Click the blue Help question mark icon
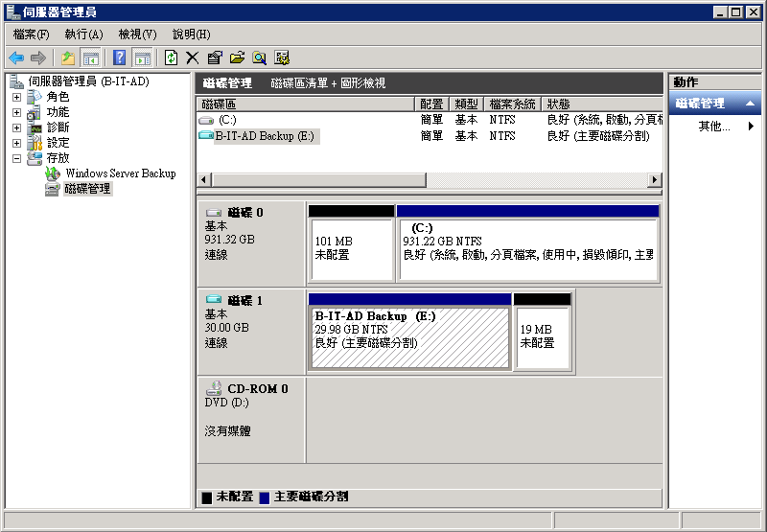 (119, 58)
